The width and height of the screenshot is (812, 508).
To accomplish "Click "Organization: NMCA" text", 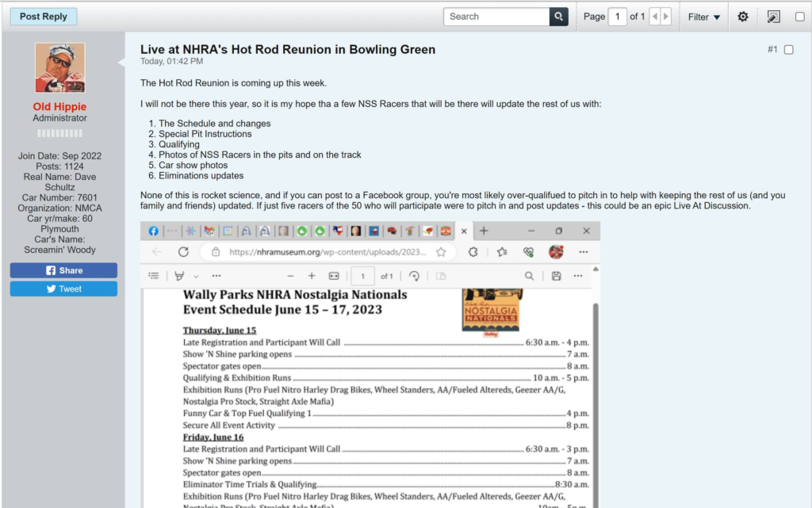I will 59,208.
